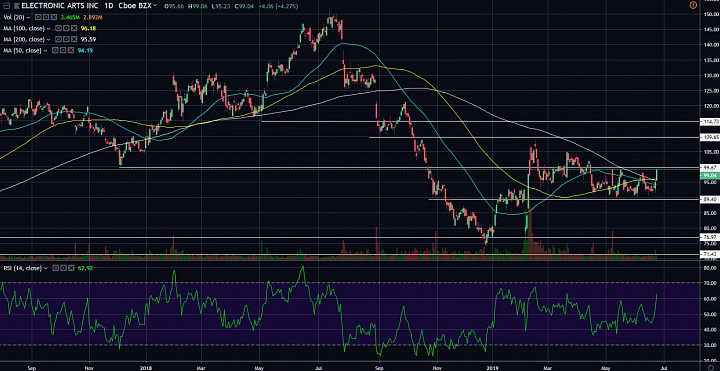The image size is (720, 371).
Task: Click the 109.65 horizontal line price label
Action: point(710,137)
